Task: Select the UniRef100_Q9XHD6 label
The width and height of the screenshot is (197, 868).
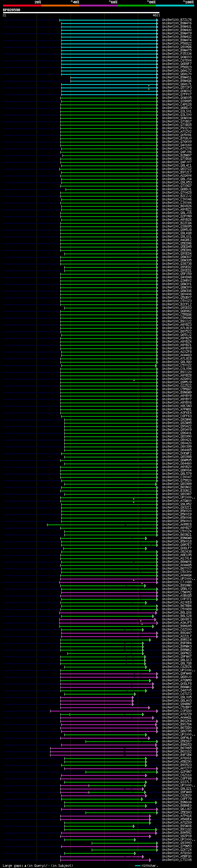Action: click(x=176, y=47)
